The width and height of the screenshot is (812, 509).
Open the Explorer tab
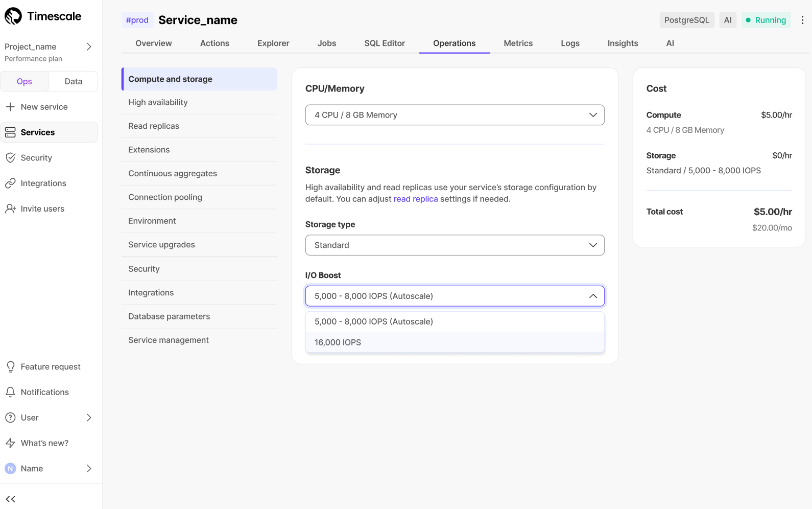(x=273, y=43)
